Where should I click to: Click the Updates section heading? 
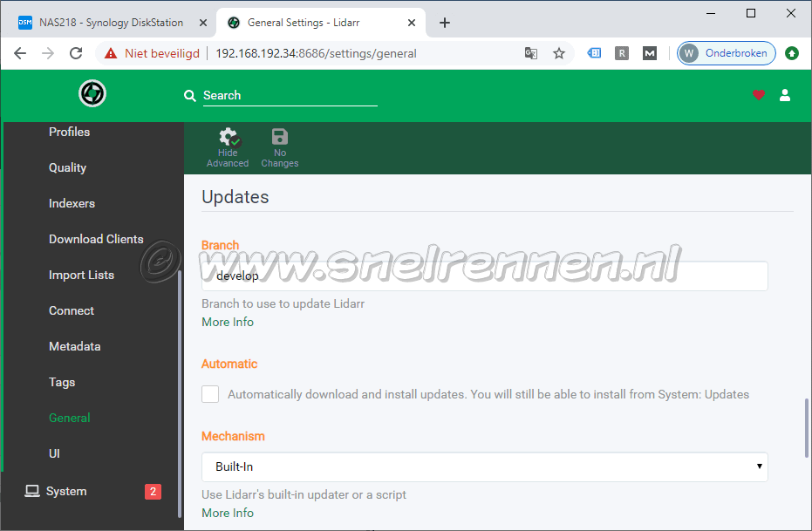[x=235, y=197]
